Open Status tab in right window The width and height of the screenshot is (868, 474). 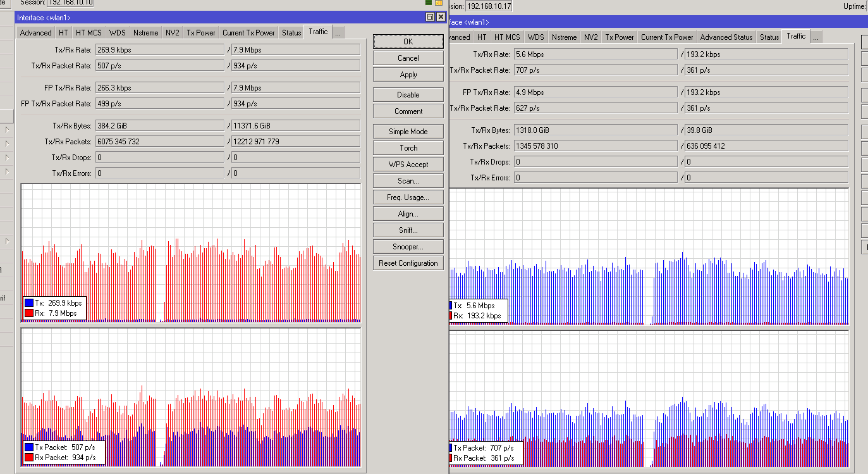[769, 37]
